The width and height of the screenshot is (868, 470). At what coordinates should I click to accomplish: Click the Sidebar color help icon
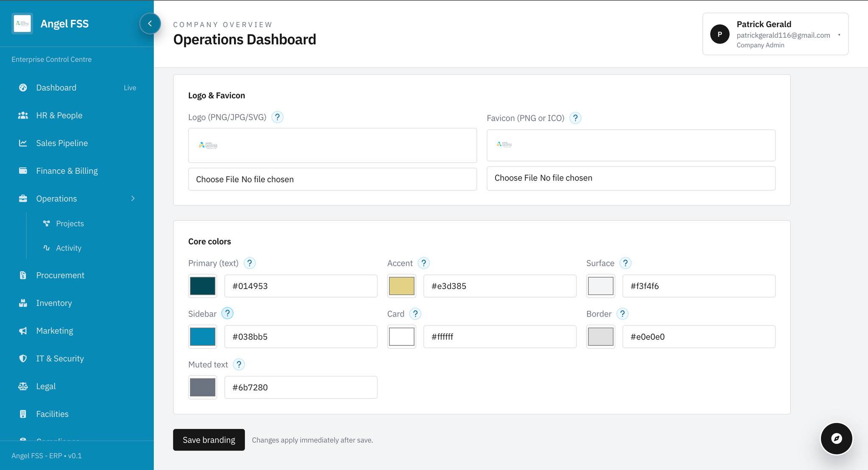click(x=227, y=314)
